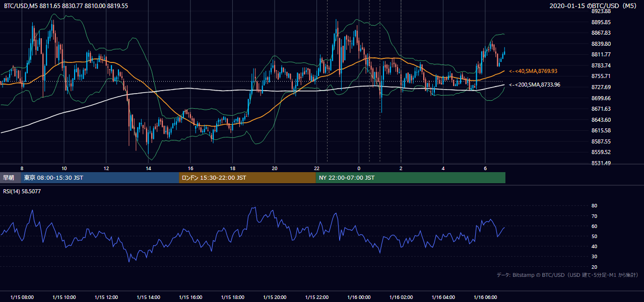
Task: Click the 1/16 00:00 date axis label
Action: 359,297
